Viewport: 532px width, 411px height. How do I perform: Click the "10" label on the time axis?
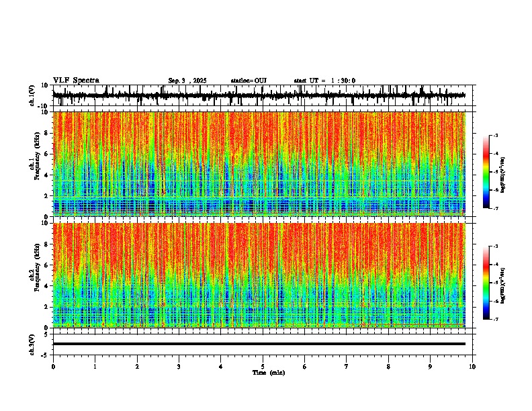[x=472, y=367]
